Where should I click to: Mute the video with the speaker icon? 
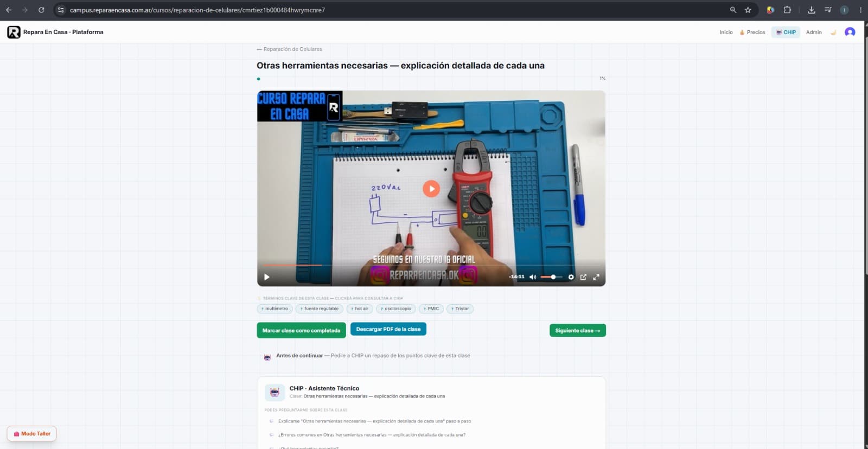pyautogui.click(x=533, y=277)
